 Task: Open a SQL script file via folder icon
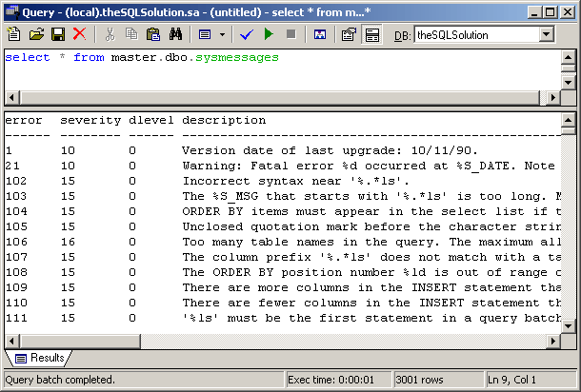point(36,34)
